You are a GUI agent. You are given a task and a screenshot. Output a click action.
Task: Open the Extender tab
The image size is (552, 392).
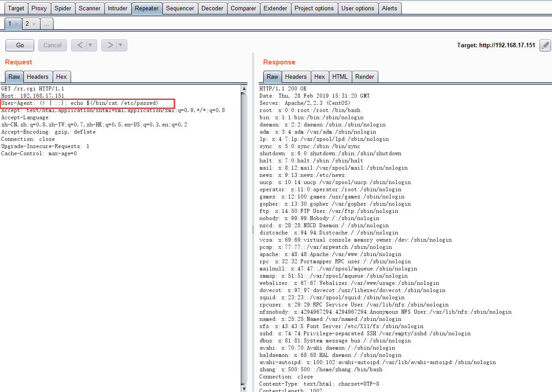(275, 8)
